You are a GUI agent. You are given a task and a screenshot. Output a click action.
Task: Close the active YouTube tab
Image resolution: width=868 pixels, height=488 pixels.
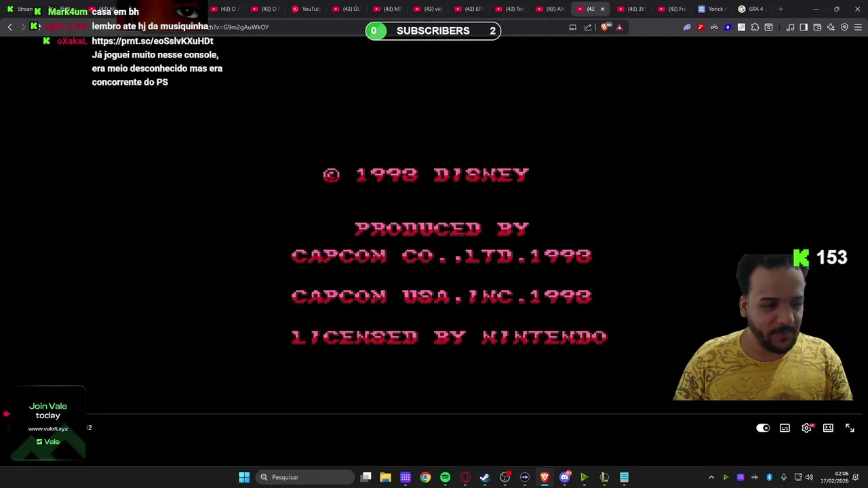[x=602, y=9]
